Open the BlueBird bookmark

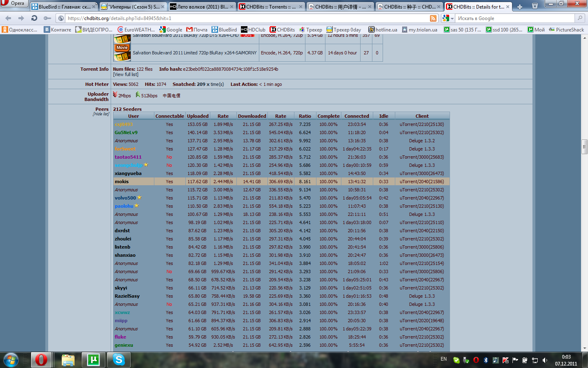[x=224, y=29]
